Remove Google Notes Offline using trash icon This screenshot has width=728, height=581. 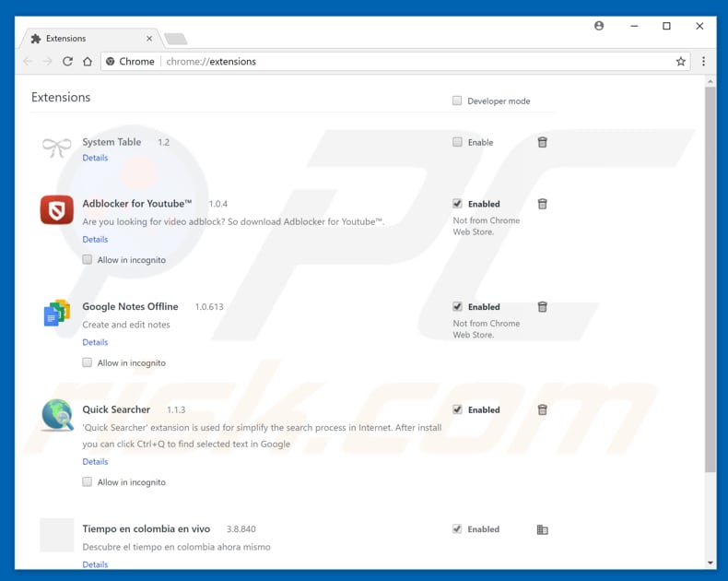(x=542, y=307)
